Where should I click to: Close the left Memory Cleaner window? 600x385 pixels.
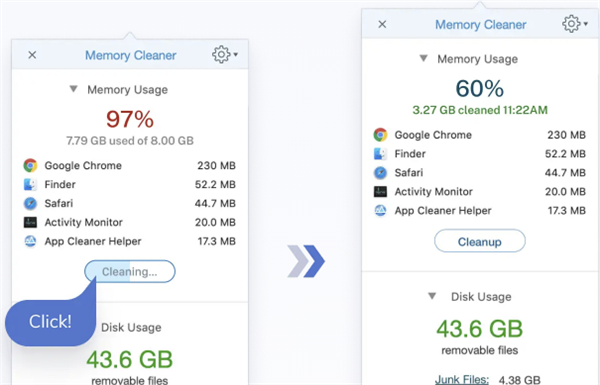[x=32, y=55]
